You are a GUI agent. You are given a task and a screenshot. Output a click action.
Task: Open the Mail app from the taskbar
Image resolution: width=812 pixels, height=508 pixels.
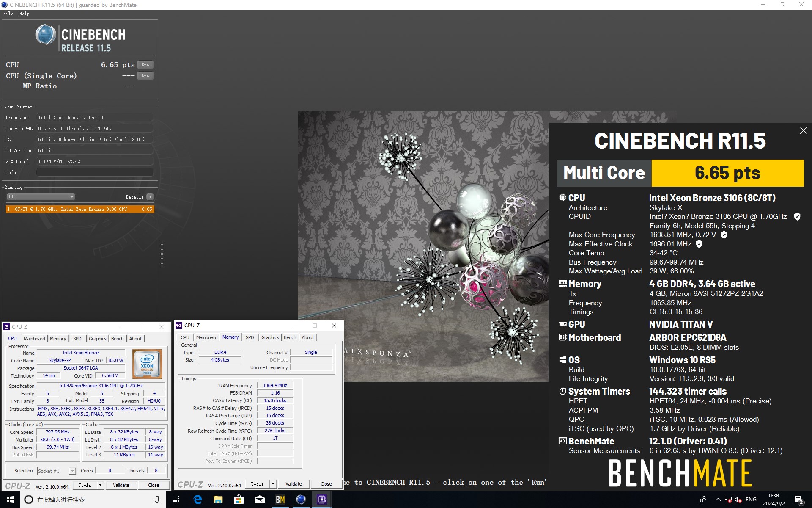(260, 500)
